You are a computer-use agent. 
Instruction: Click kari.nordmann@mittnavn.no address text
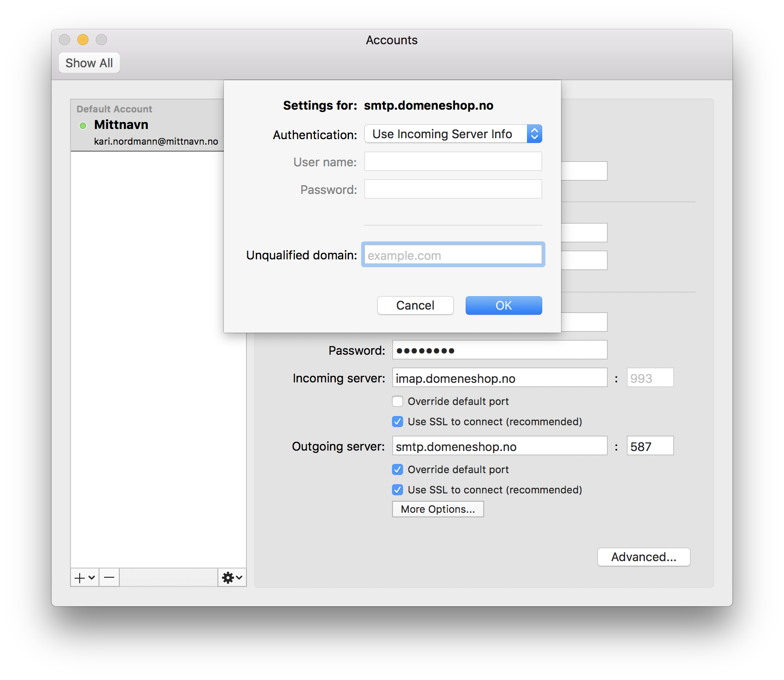tap(156, 141)
